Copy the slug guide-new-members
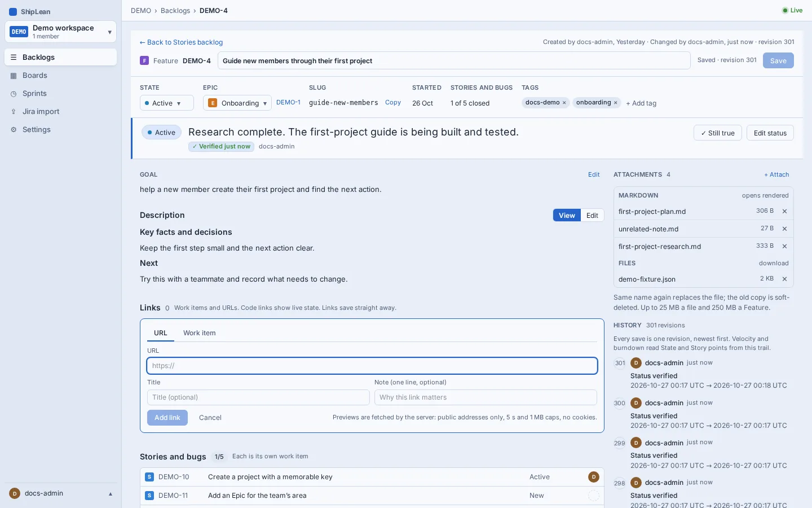The height and width of the screenshot is (508, 812). tap(393, 102)
